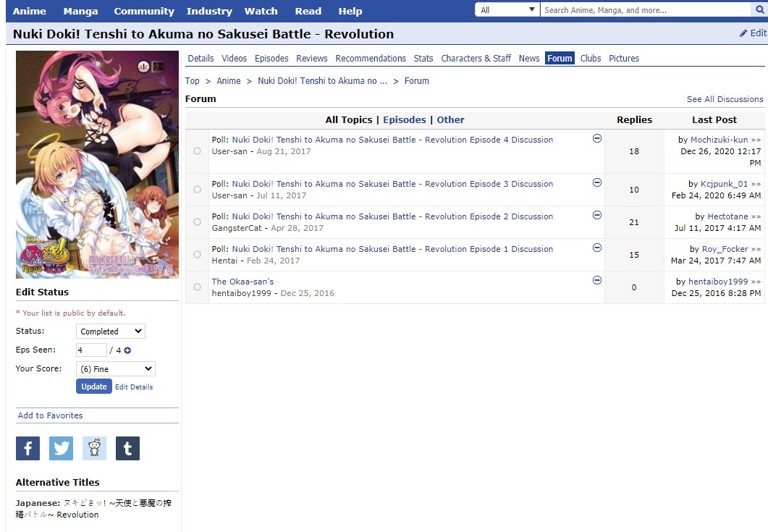Click the topic status circle for The Okaa-san's
This screenshot has width=768, height=532.
tap(197, 287)
